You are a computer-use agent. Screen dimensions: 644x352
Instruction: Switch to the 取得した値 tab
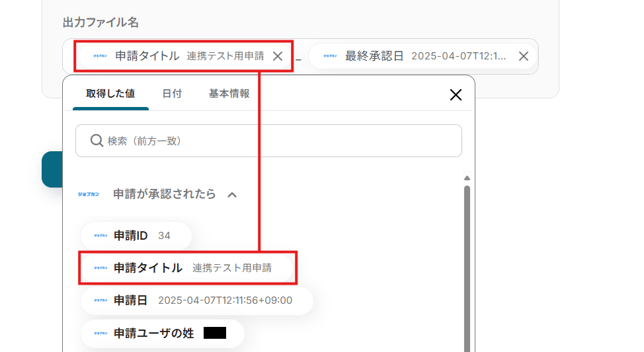tap(110, 94)
